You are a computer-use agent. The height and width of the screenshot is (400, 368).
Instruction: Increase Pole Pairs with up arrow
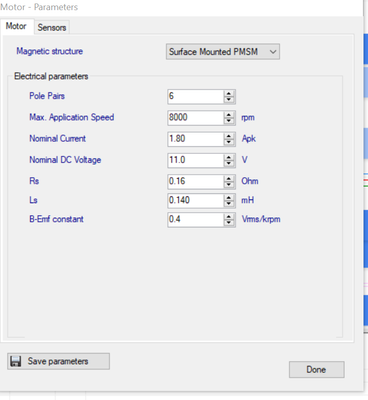(x=229, y=94)
